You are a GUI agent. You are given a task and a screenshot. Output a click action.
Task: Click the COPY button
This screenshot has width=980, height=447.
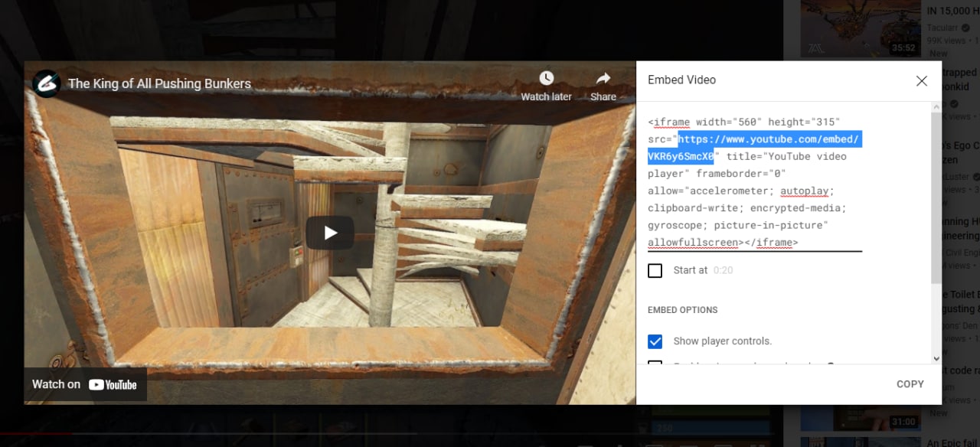[910, 384]
